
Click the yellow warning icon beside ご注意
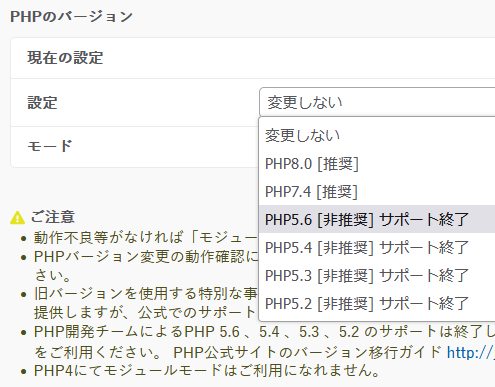[17, 218]
